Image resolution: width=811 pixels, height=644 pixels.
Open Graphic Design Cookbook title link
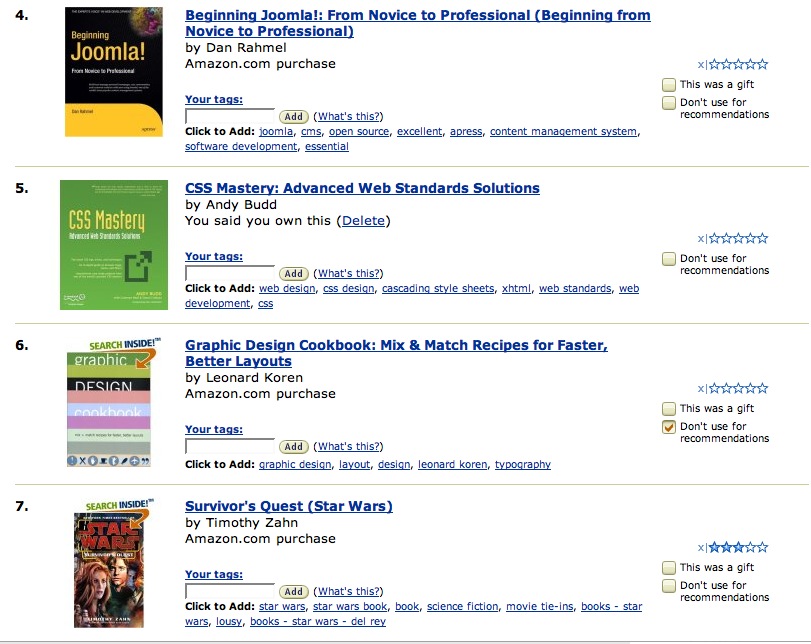tap(396, 353)
